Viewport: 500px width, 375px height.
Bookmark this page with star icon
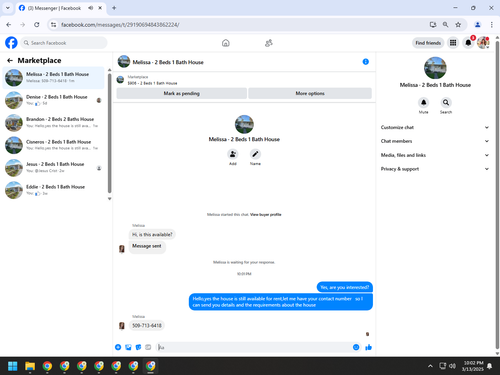458,25
